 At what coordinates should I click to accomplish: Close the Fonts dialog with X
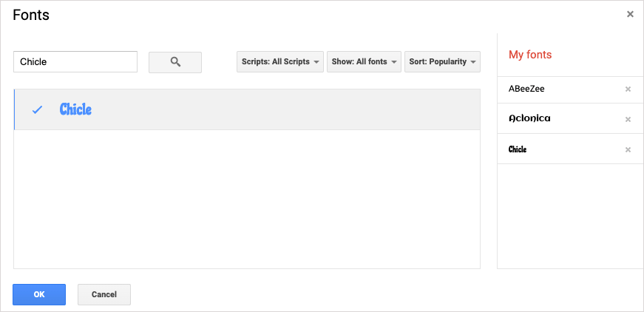(x=630, y=14)
